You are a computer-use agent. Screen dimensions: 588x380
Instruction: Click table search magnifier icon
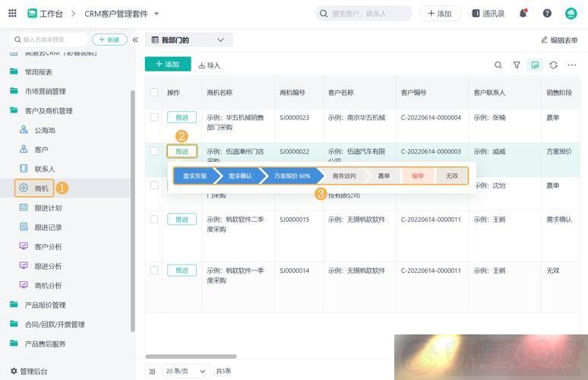coord(498,65)
